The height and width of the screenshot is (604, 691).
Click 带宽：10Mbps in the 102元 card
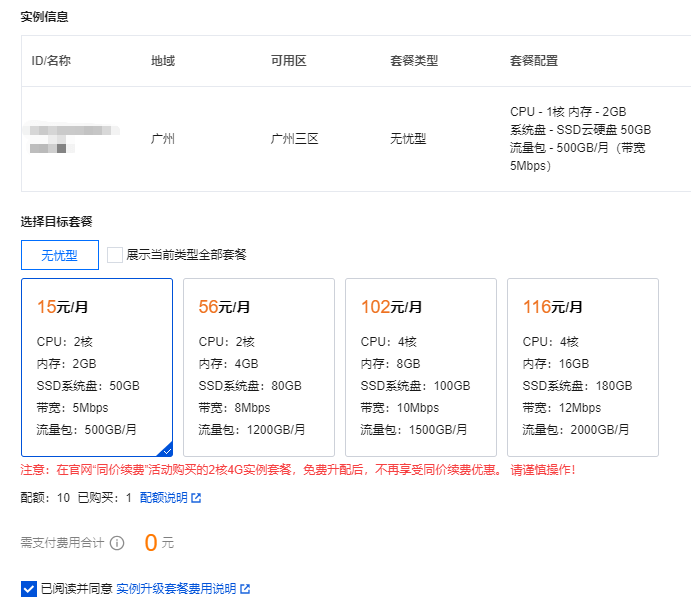pyautogui.click(x=400, y=408)
